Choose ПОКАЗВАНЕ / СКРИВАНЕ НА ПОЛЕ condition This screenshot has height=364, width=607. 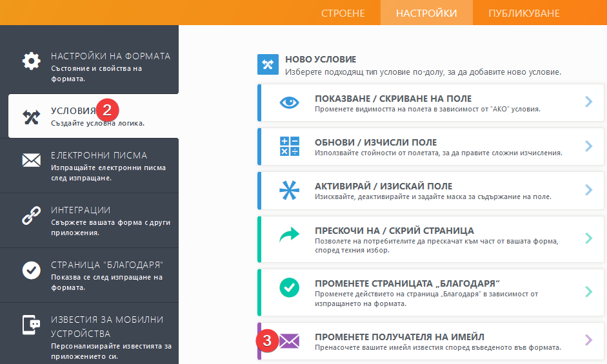[430, 103]
